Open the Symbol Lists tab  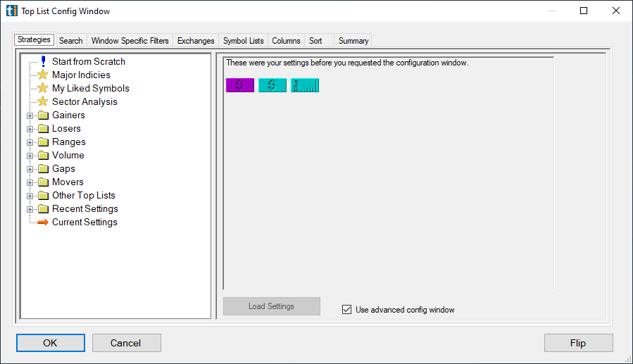[244, 41]
